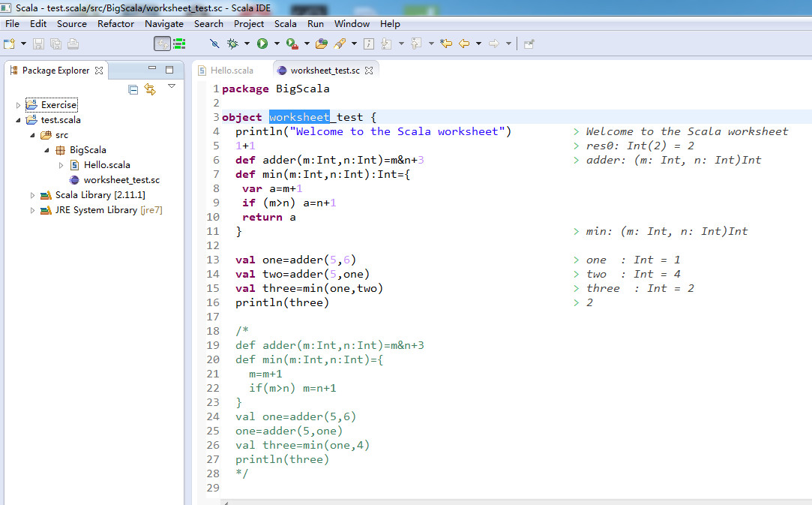Click the Last Edit Location icon
The width and height of the screenshot is (812, 505).
[446, 44]
